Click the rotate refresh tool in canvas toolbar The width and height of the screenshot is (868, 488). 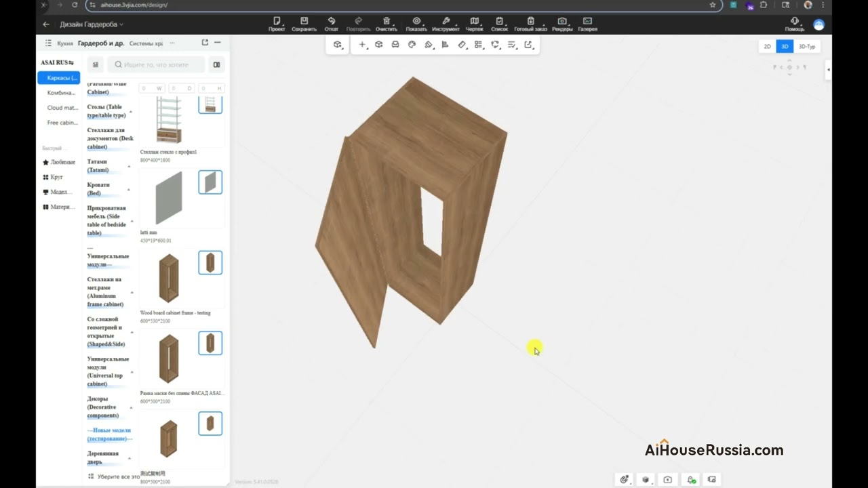pyautogui.click(x=495, y=45)
